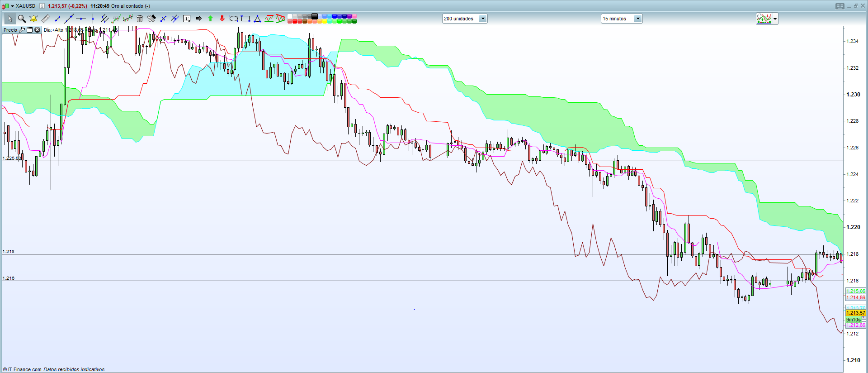Select the horizontal line tool

81,19
